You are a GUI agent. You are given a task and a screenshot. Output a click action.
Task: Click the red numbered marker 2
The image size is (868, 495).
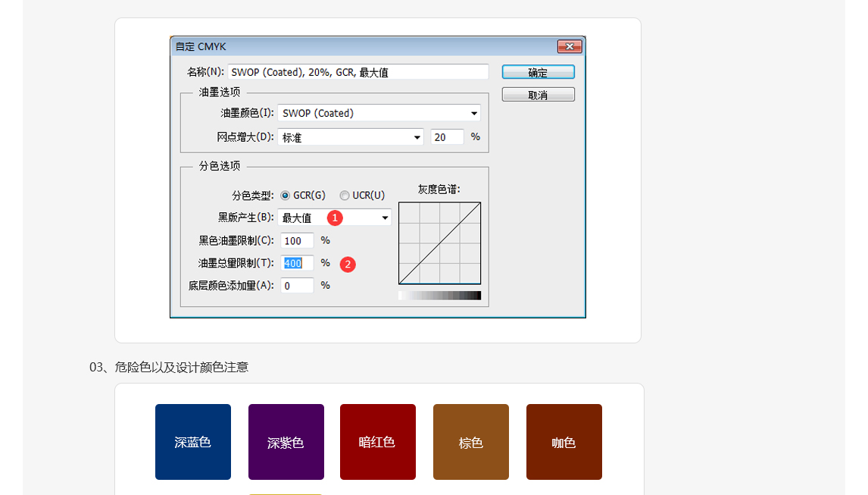(347, 265)
